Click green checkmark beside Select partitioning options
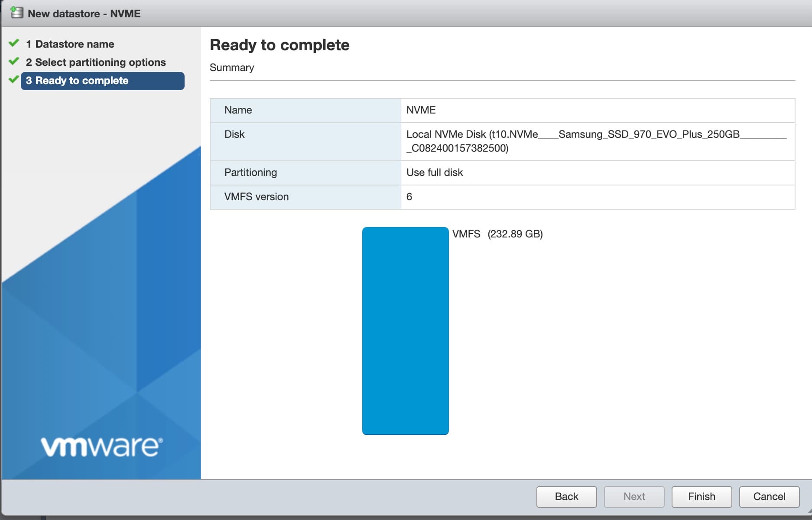 [14, 61]
